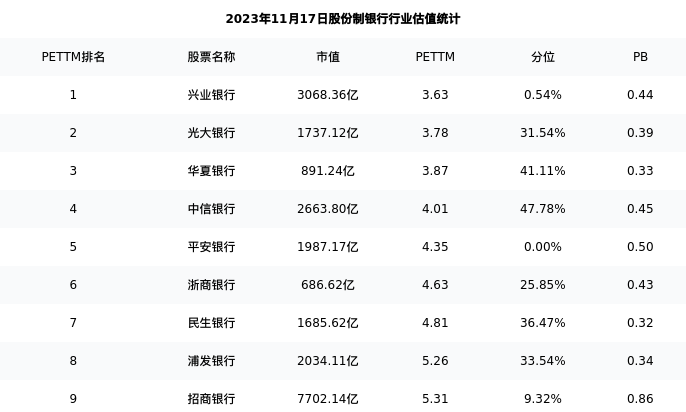
Task: Click percentile value 33.54%
Action: (x=542, y=361)
